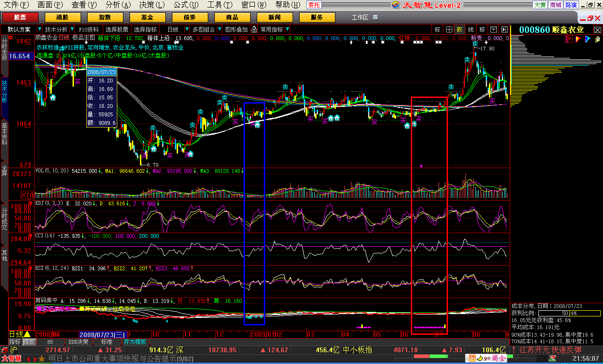
Task: Switch to the 模板 bottom tab
Action: click(x=29, y=342)
